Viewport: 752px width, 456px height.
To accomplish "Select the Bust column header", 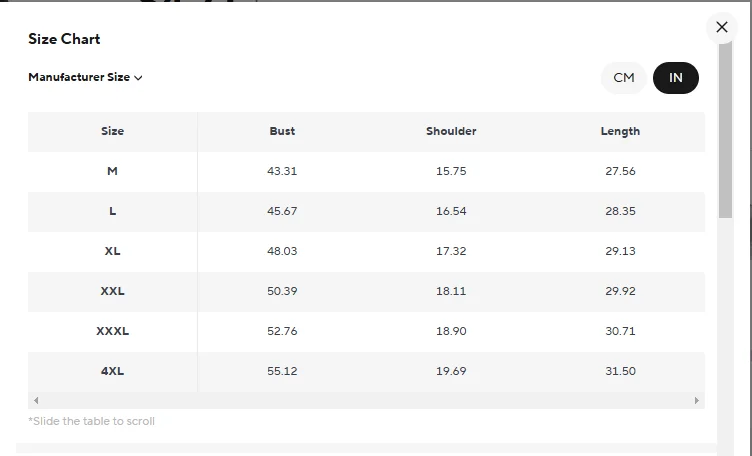I will [x=282, y=131].
